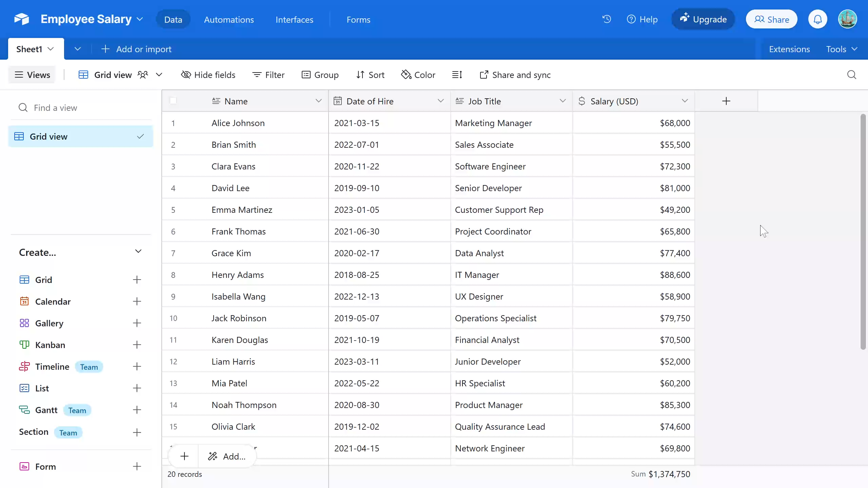The width and height of the screenshot is (868, 488).
Task: Open the tables list chevron
Action: [x=78, y=49]
